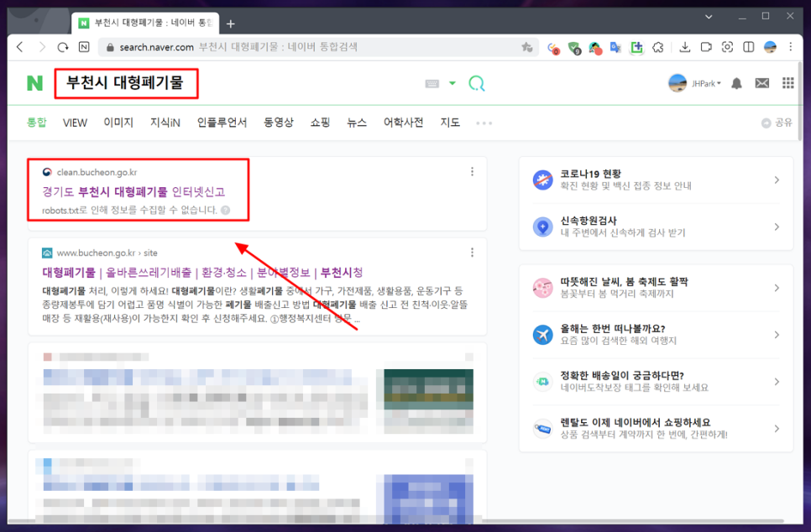The height and width of the screenshot is (532, 811).
Task: Open the browser downloads icon
Action: (x=685, y=47)
